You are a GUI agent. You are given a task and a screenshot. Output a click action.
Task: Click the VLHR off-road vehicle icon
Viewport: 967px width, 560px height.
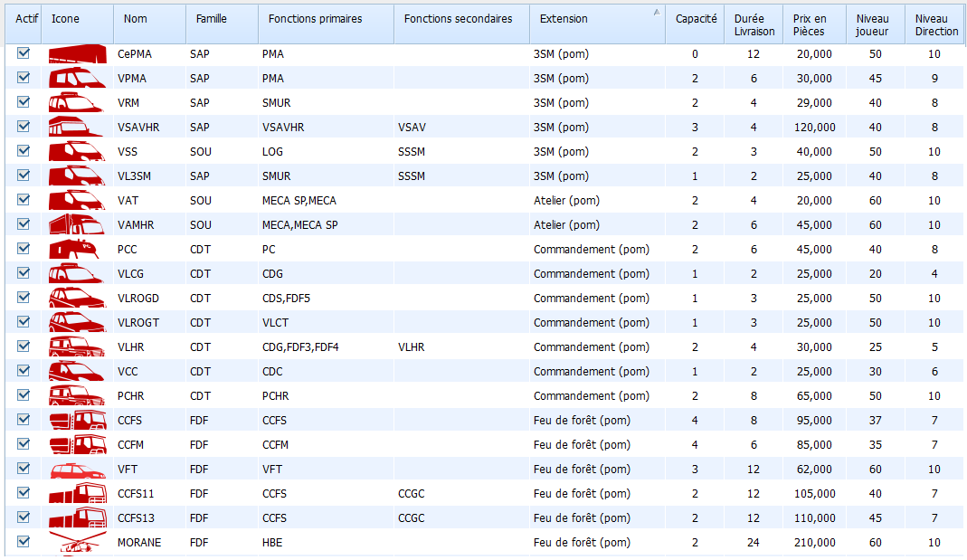tap(77, 347)
